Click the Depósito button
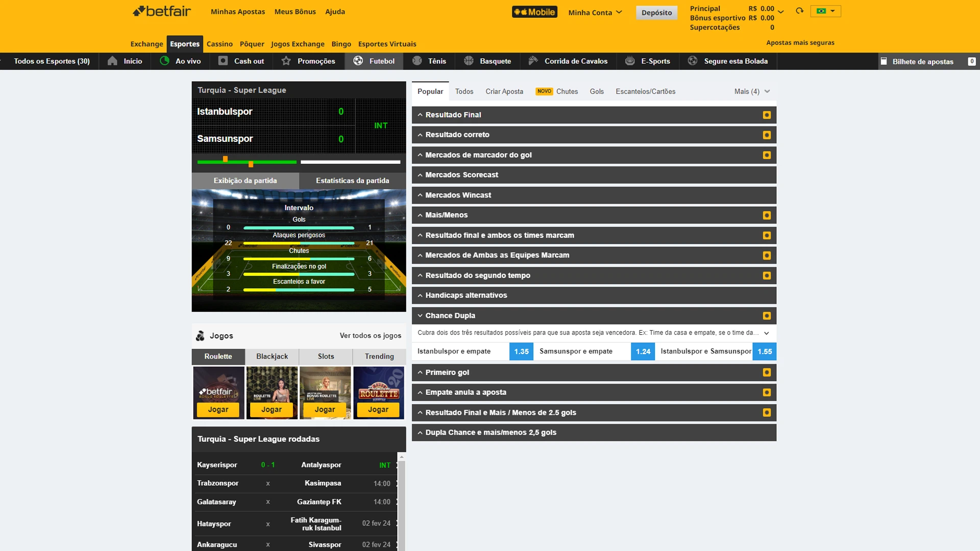The height and width of the screenshot is (551, 980). point(657,13)
